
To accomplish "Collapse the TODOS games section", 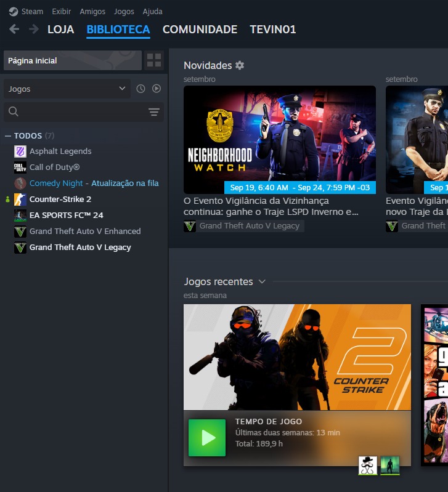I will pyautogui.click(x=8, y=136).
